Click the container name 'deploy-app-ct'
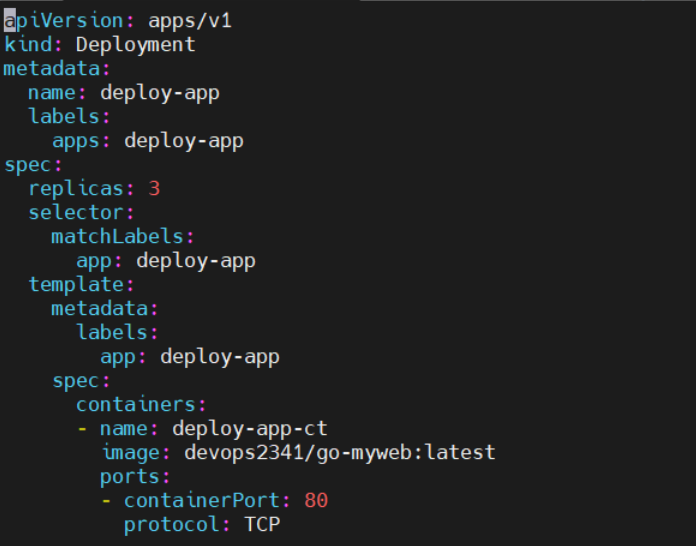The image size is (696, 546). [x=249, y=429]
